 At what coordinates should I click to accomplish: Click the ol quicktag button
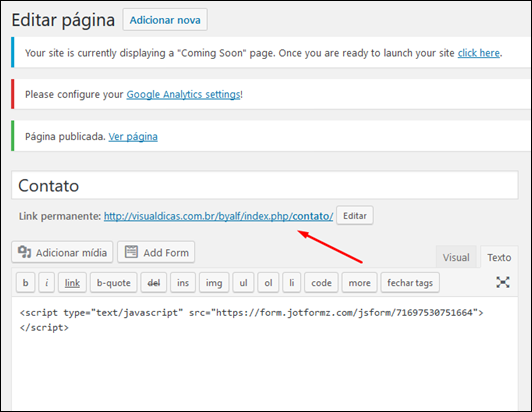268,282
